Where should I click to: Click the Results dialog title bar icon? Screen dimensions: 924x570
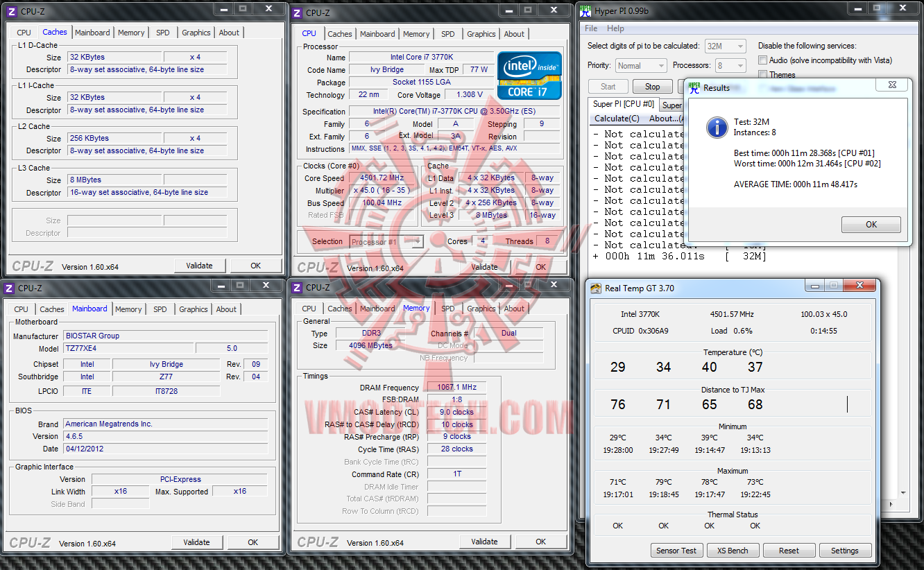coord(694,88)
